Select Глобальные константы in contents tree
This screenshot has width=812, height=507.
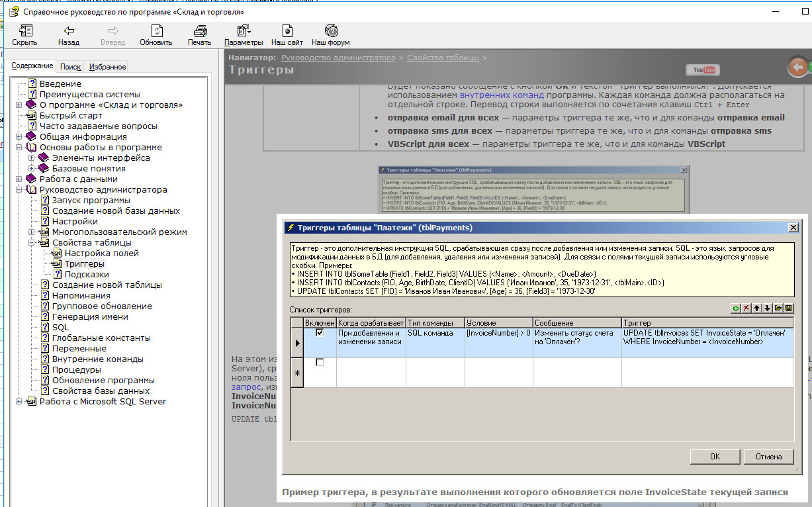pyautogui.click(x=101, y=338)
